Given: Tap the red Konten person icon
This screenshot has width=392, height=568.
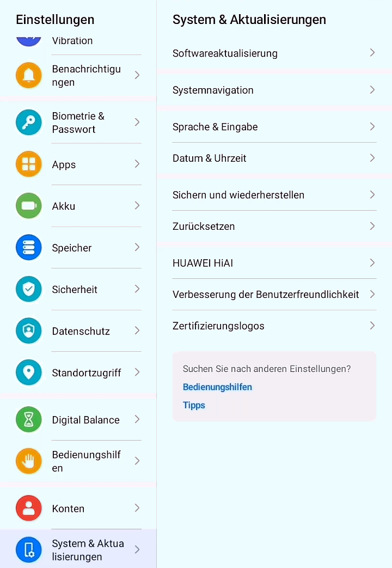Looking at the screenshot, I should click(29, 508).
